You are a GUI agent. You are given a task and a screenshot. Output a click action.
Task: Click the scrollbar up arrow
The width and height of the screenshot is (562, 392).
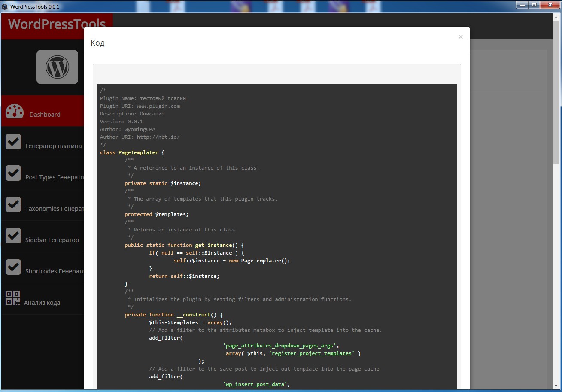[x=556, y=17]
